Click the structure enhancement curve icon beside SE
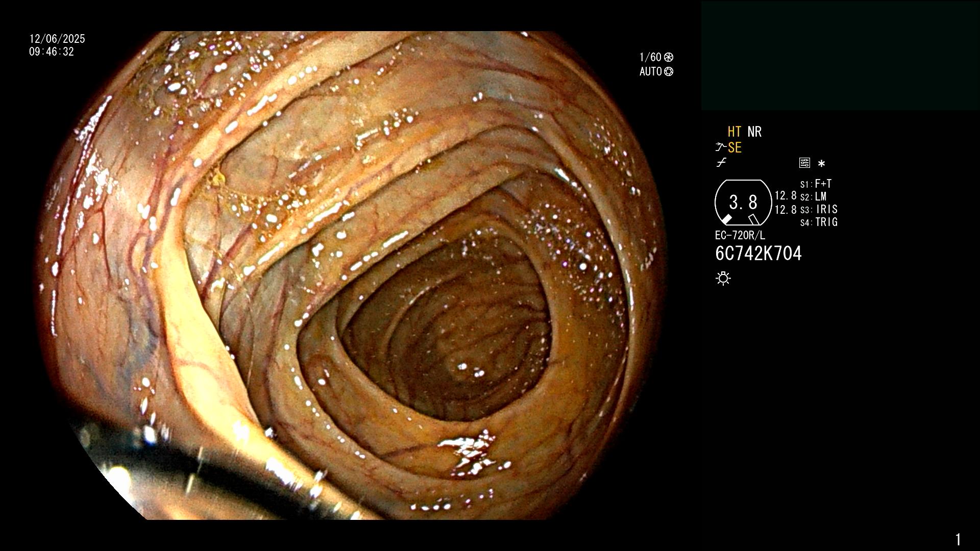980x551 pixels. pos(721,147)
